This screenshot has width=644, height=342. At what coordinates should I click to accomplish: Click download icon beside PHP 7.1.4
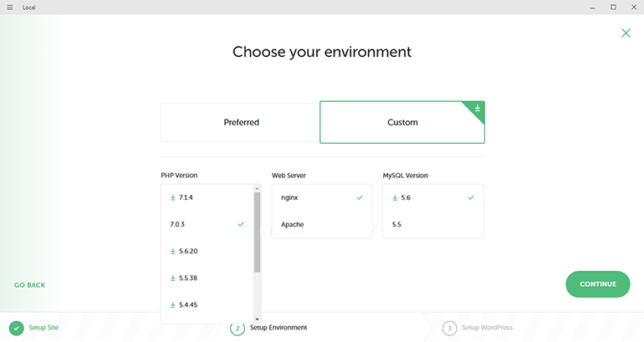(173, 197)
